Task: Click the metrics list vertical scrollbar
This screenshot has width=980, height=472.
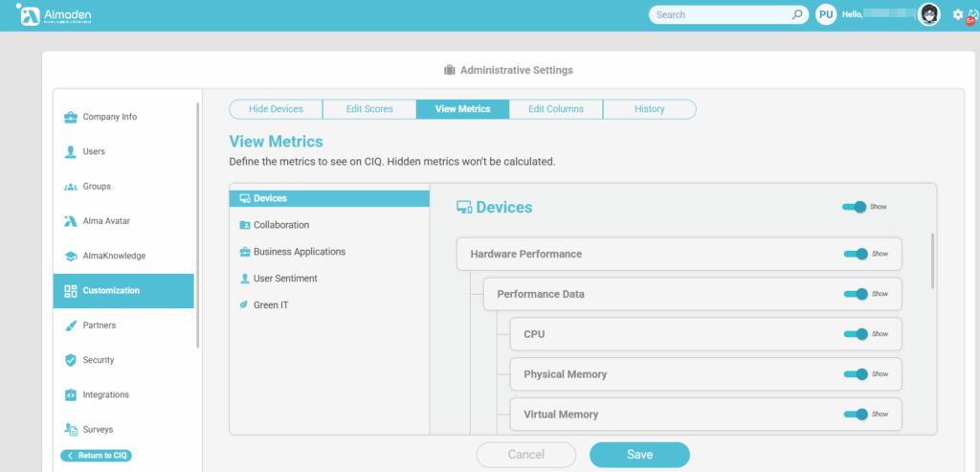Action: [x=932, y=260]
